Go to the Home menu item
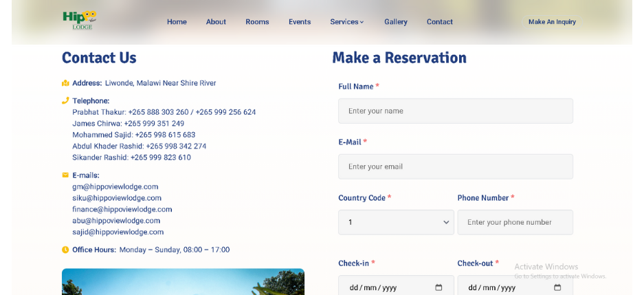This screenshot has width=644, height=295. [x=177, y=22]
